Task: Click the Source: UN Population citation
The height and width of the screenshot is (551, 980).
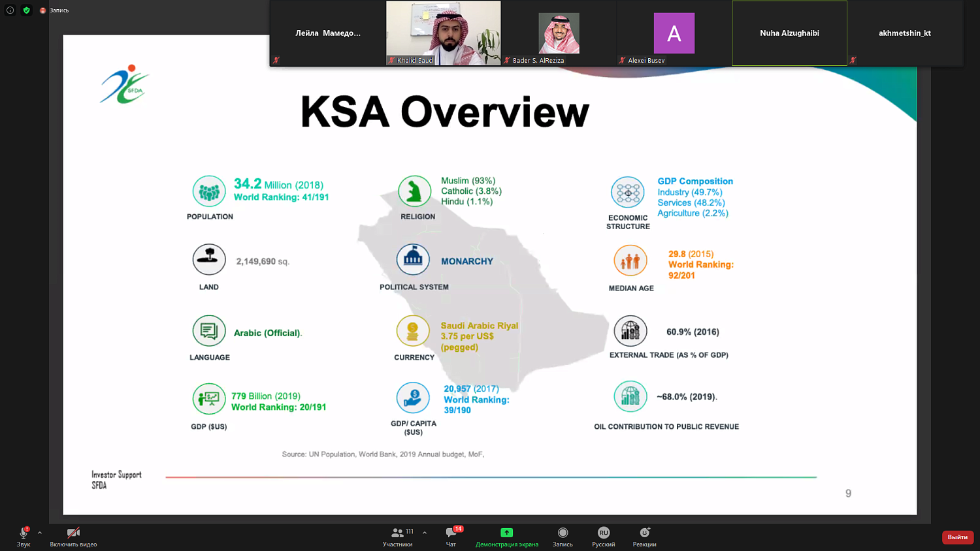Action: point(383,454)
